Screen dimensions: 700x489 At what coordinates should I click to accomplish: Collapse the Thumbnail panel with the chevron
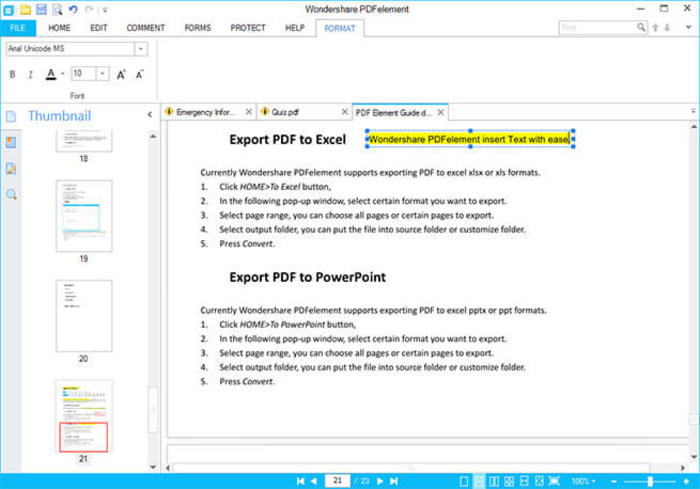[x=150, y=115]
